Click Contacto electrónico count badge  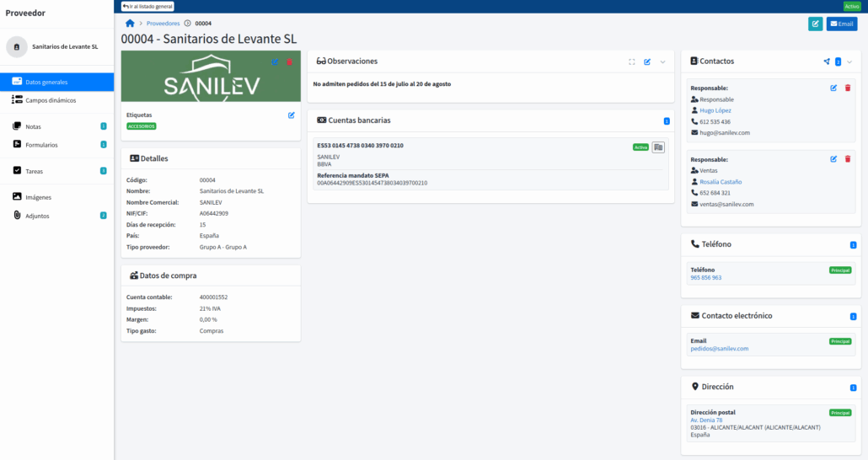click(853, 317)
